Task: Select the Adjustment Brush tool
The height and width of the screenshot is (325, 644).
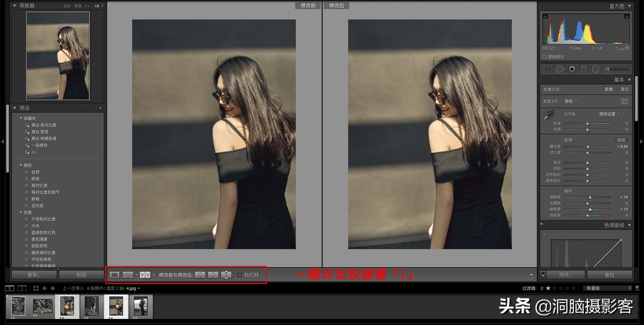Action: 616,69
